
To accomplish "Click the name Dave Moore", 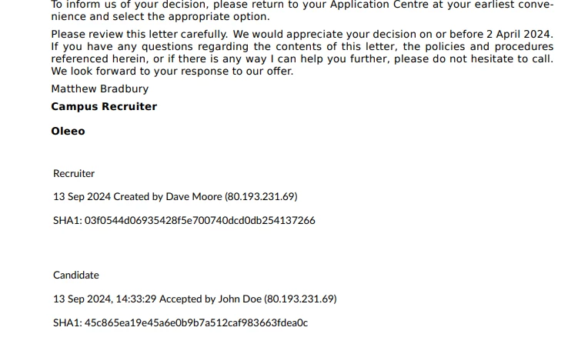I will pyautogui.click(x=194, y=197).
